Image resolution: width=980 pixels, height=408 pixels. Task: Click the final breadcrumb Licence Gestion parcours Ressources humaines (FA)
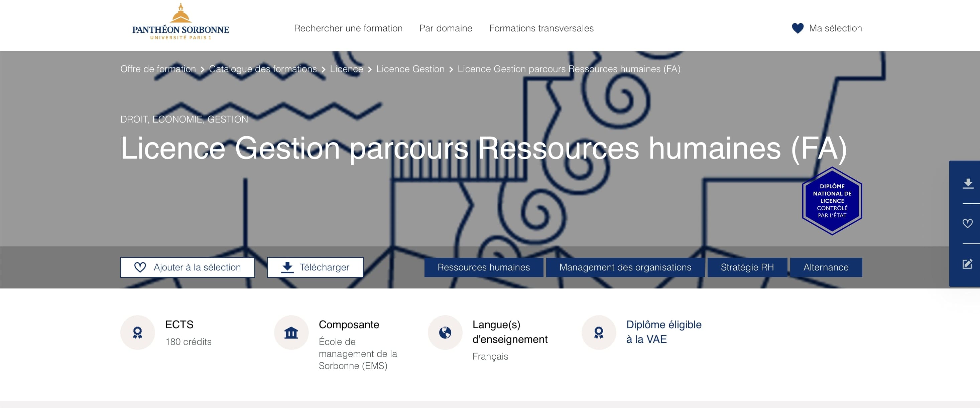pyautogui.click(x=569, y=69)
